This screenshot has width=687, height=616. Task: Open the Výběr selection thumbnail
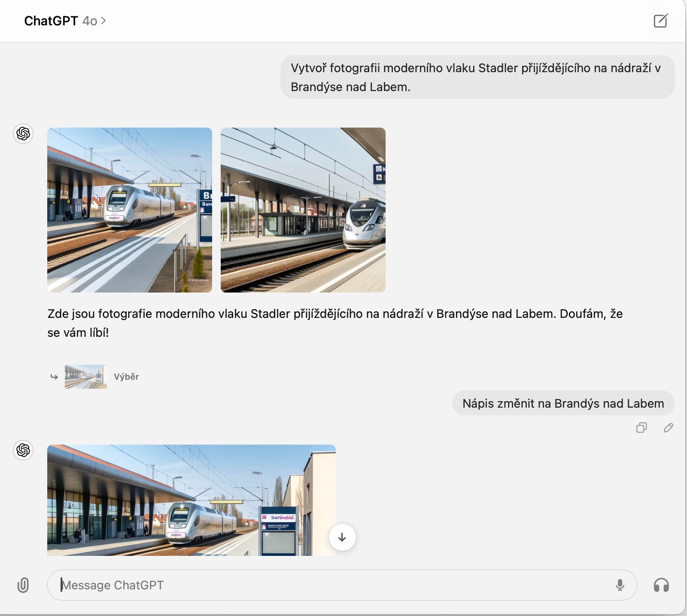[x=86, y=377]
